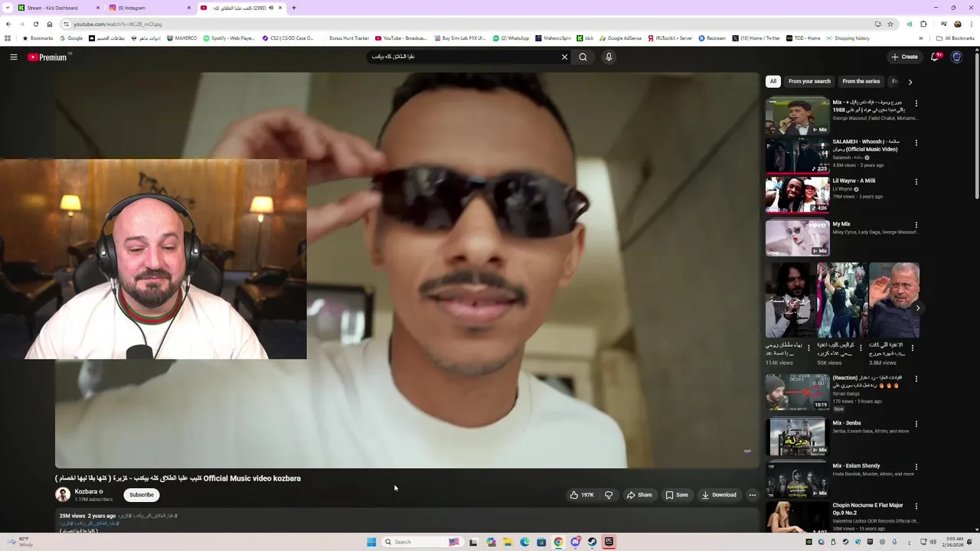Show more filter chips with arrow

pyautogui.click(x=910, y=82)
